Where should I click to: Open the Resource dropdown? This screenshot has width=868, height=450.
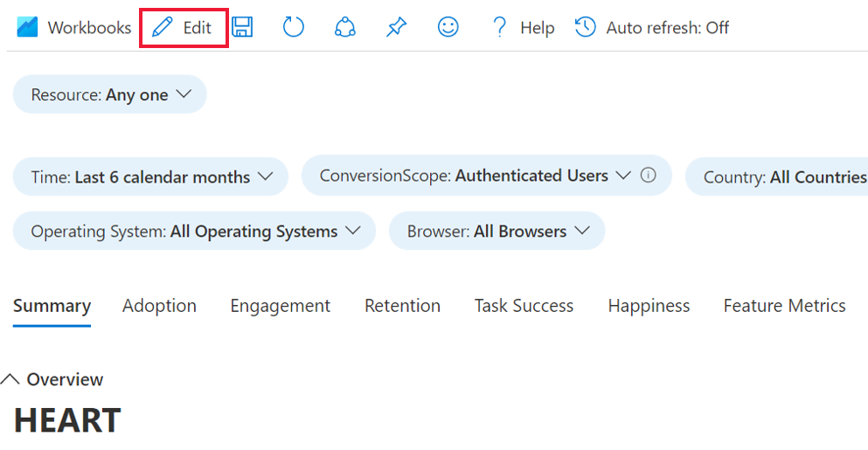(x=110, y=94)
